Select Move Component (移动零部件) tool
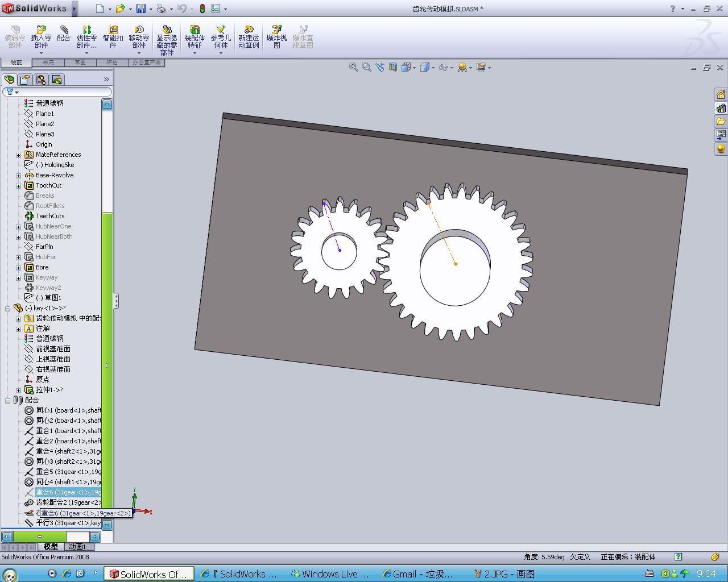 139,37
